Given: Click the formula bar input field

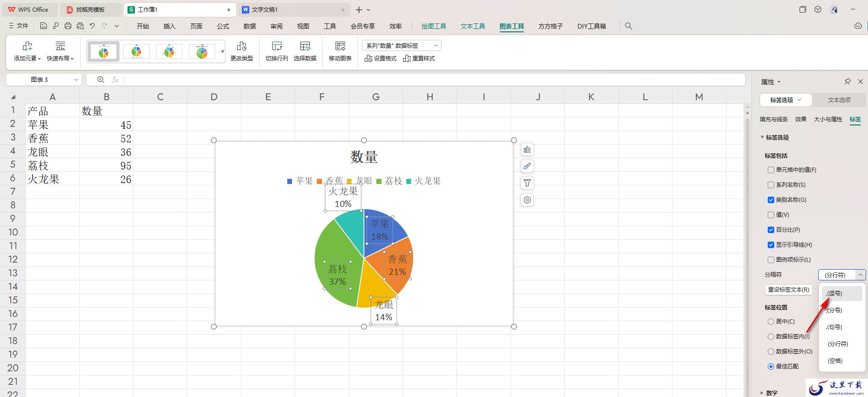Looking at the screenshot, I should 434,80.
